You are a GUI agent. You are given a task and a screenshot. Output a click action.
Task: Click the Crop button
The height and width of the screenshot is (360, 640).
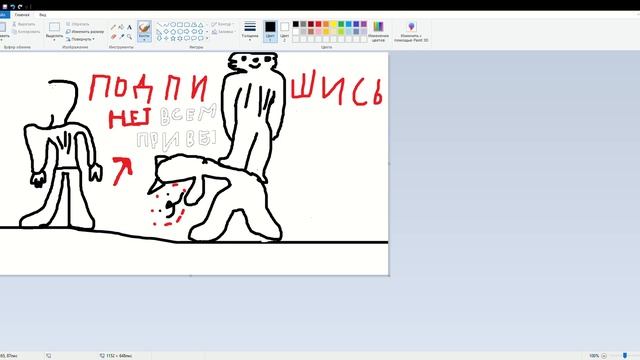[x=78, y=24]
